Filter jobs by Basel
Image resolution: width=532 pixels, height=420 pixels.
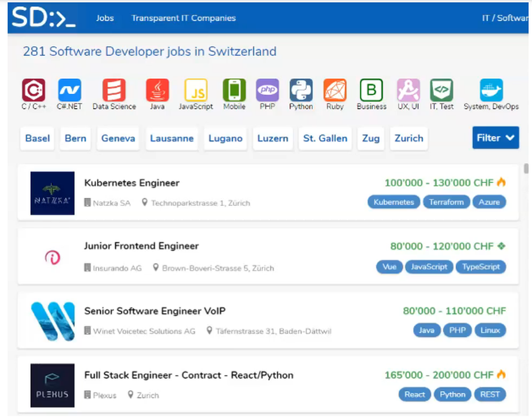coord(37,138)
